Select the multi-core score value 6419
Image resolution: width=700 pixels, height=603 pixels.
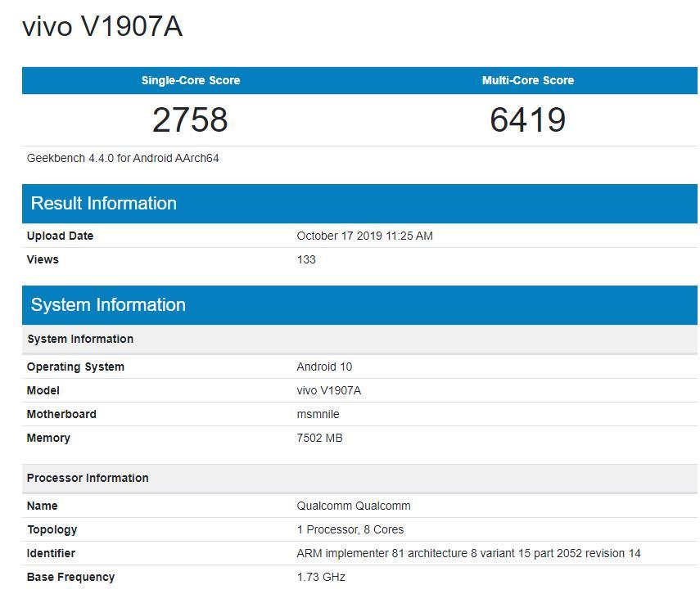528,119
